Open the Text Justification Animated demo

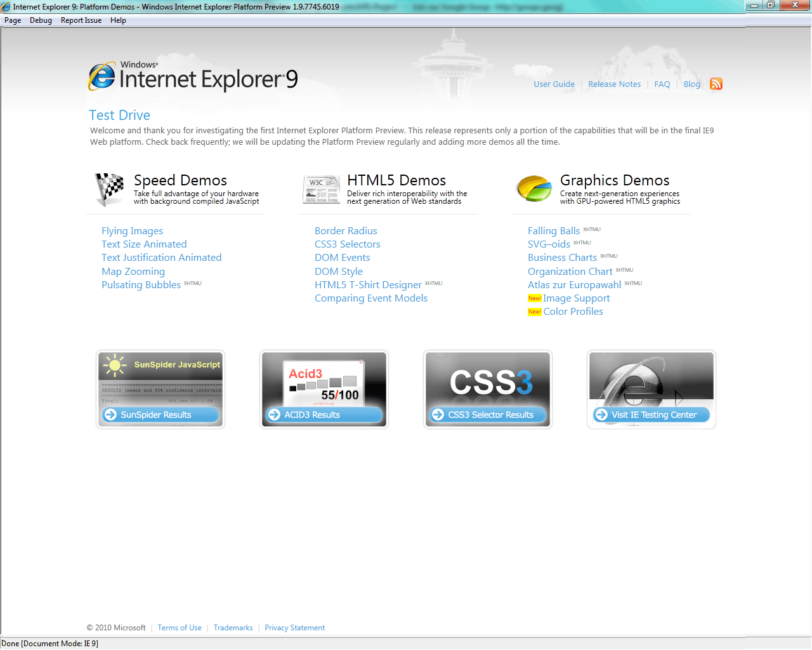(162, 258)
